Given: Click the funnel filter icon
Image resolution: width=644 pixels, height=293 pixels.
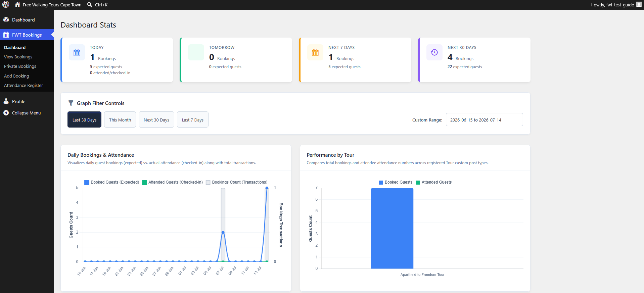Looking at the screenshot, I should (x=71, y=103).
